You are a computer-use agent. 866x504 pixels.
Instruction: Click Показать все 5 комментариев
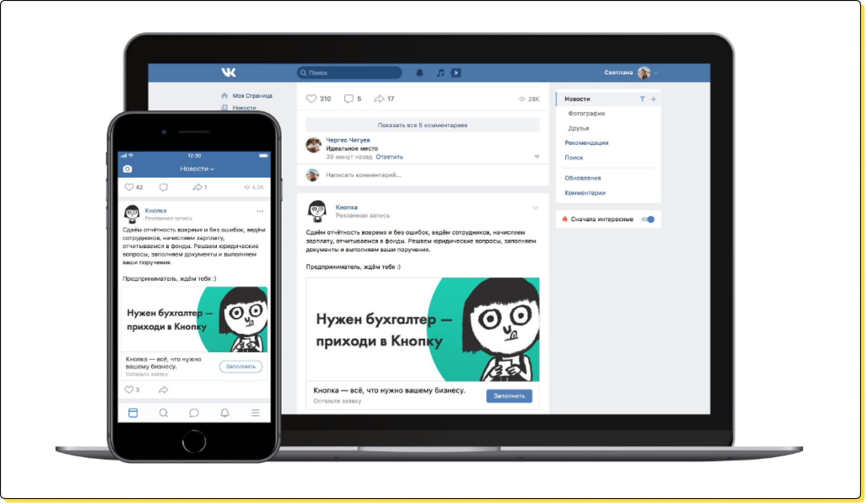click(422, 125)
